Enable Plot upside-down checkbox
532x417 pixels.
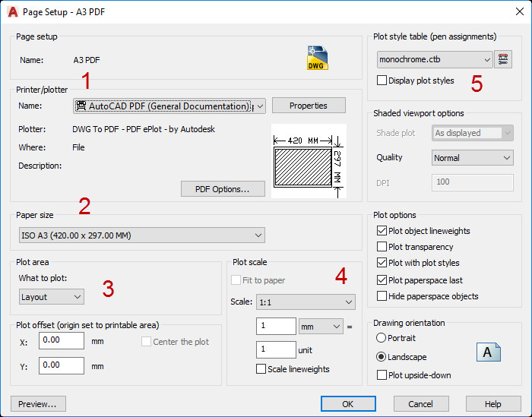(382, 374)
